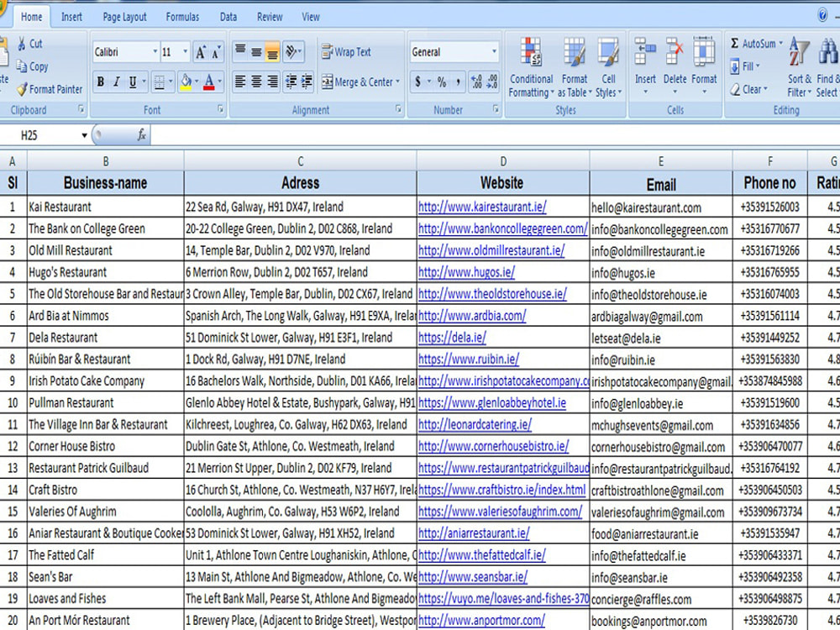Screen dimensions: 840x630
Task: Click Insert cells icon
Action: coord(645,52)
